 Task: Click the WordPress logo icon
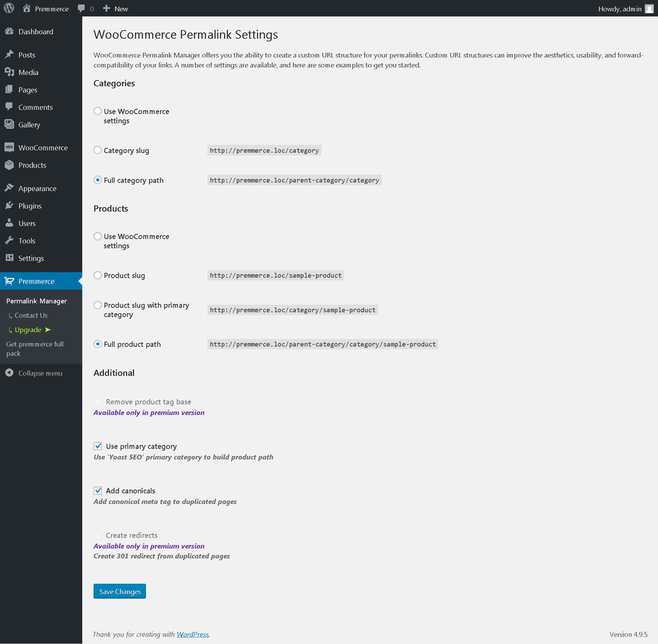pos(9,8)
